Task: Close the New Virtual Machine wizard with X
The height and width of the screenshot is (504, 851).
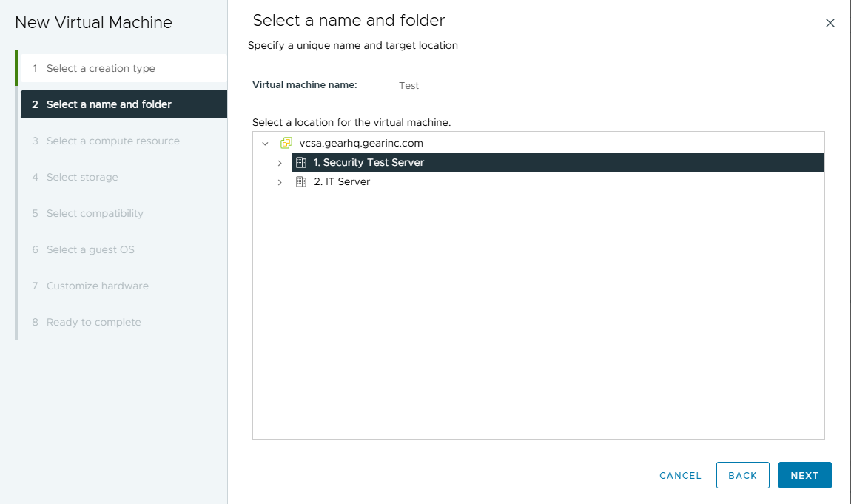Action: [x=830, y=23]
